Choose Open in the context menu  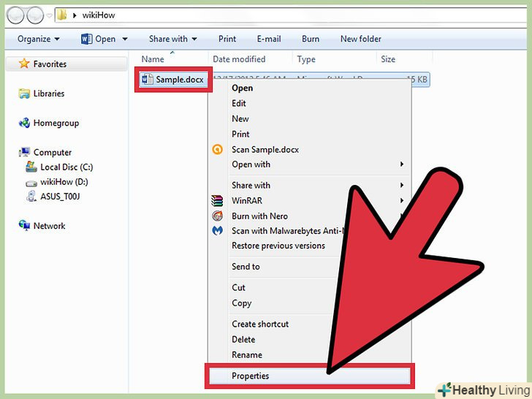pos(243,88)
